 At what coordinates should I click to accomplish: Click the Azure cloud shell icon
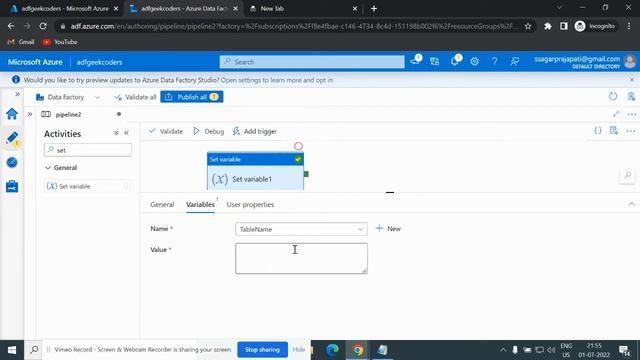(416, 61)
